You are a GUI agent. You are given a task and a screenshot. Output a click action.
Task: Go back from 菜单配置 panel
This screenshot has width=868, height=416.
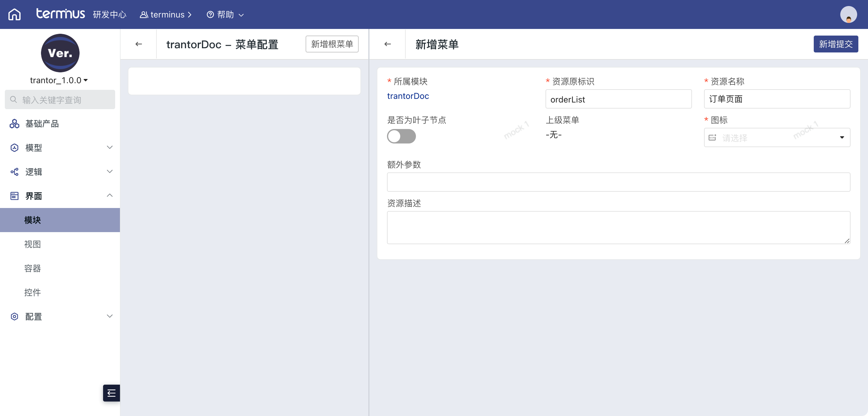click(139, 44)
